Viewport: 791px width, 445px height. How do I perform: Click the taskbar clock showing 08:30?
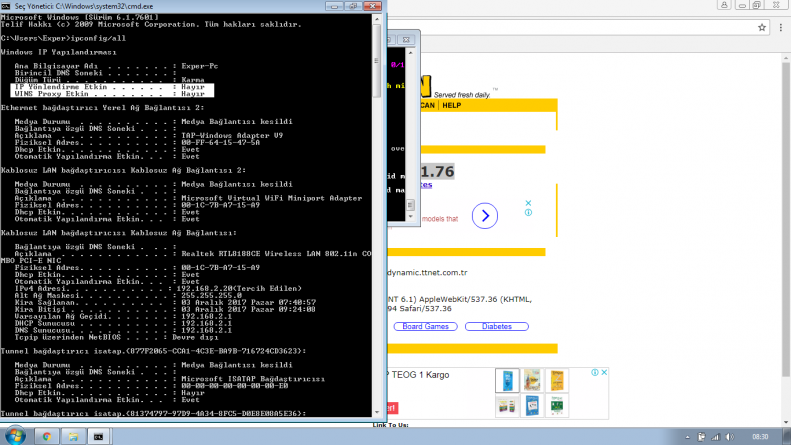(760, 437)
